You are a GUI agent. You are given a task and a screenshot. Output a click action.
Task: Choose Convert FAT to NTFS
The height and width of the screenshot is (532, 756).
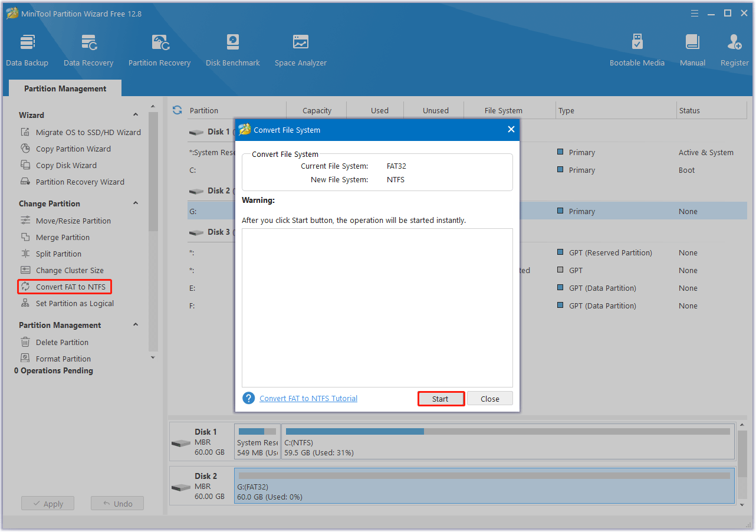(64, 287)
